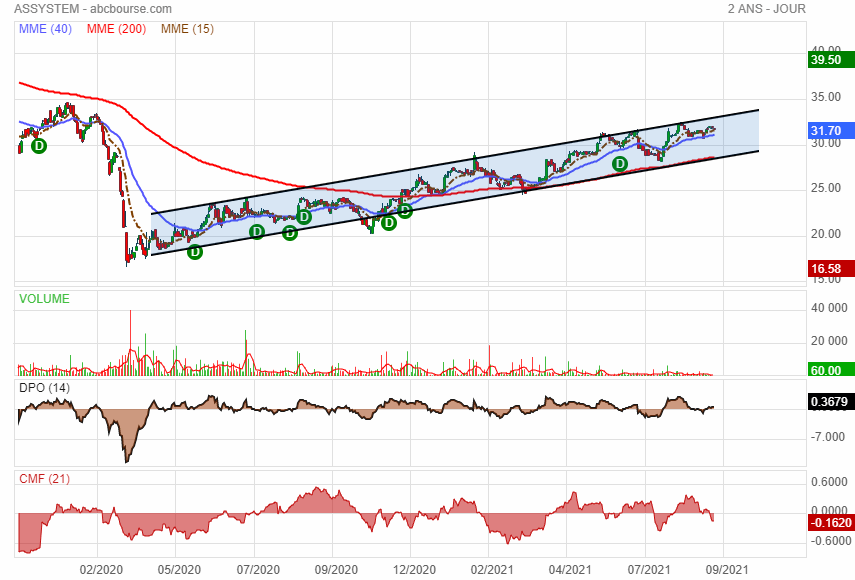Click the 0.6000 CMF axis label
The height and width of the screenshot is (580, 855).
(x=829, y=482)
